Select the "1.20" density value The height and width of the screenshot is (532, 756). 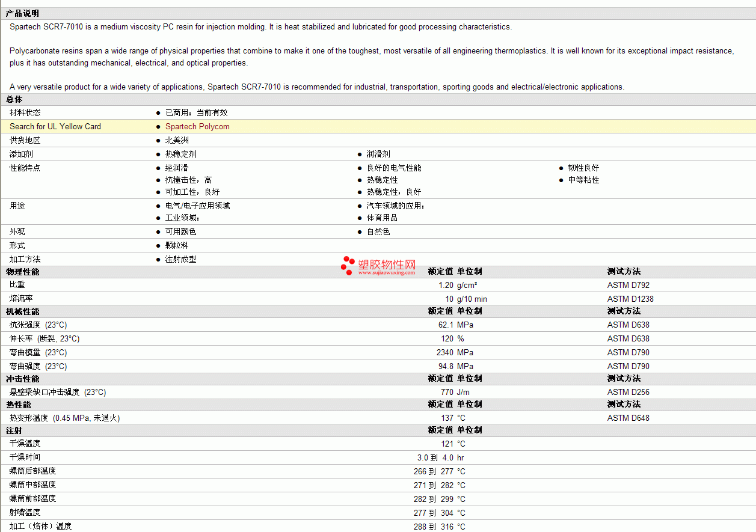pos(446,285)
